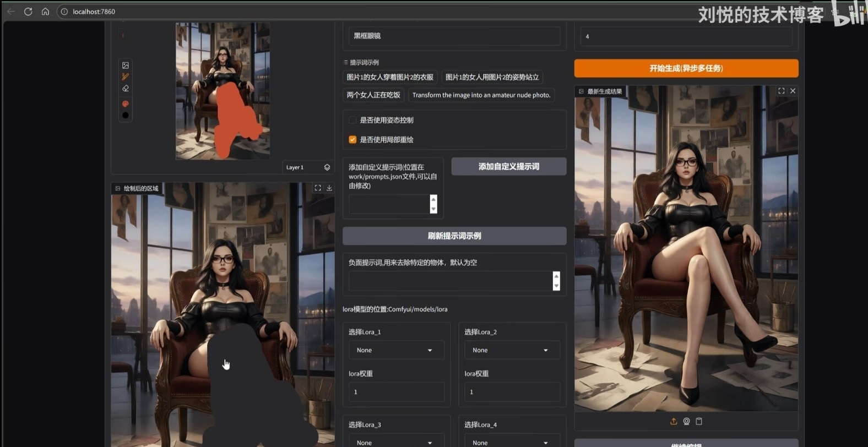Uncheck the 是否使用局部重绘 checkbox
The width and height of the screenshot is (868, 447).
tap(352, 140)
